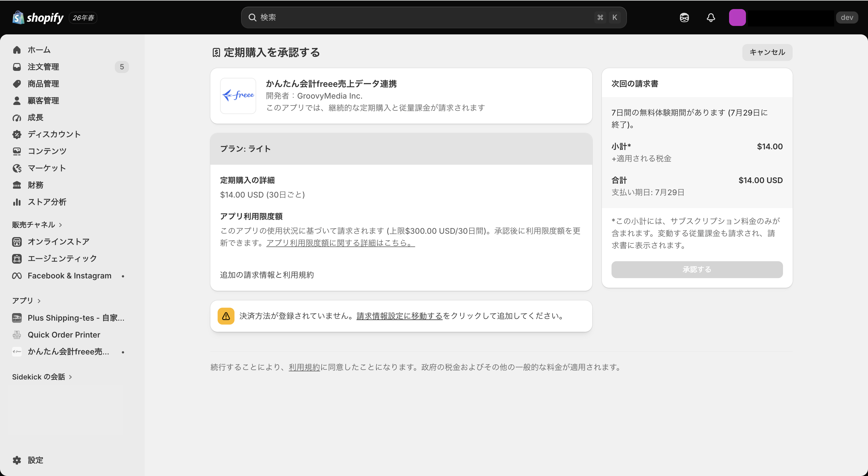The image size is (868, 476).
Task: Click the $14.00 USD total amount
Action: point(760,180)
